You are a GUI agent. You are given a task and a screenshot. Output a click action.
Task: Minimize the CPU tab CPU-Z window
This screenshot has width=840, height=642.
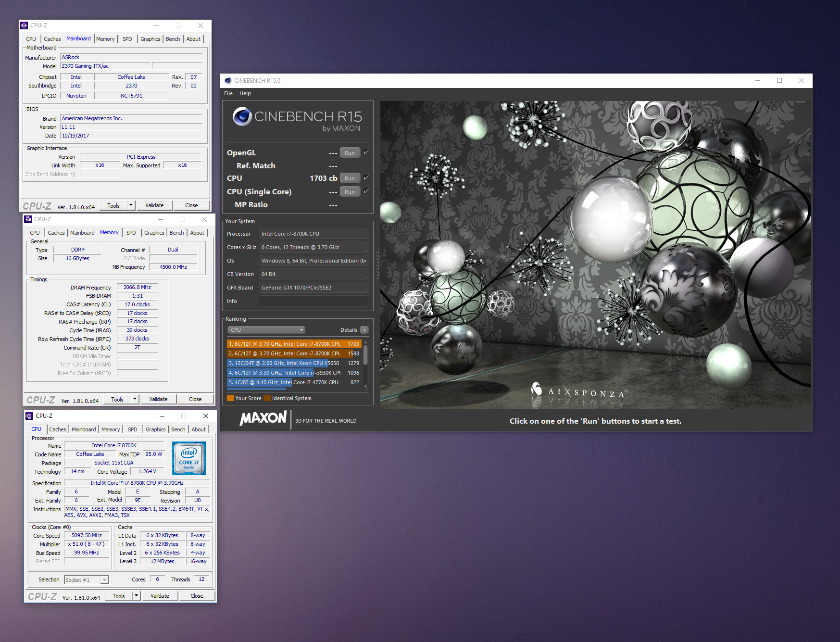pos(162,416)
